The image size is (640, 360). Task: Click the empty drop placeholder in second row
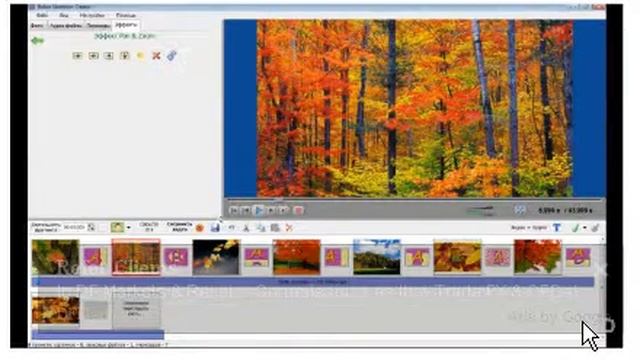point(136,311)
